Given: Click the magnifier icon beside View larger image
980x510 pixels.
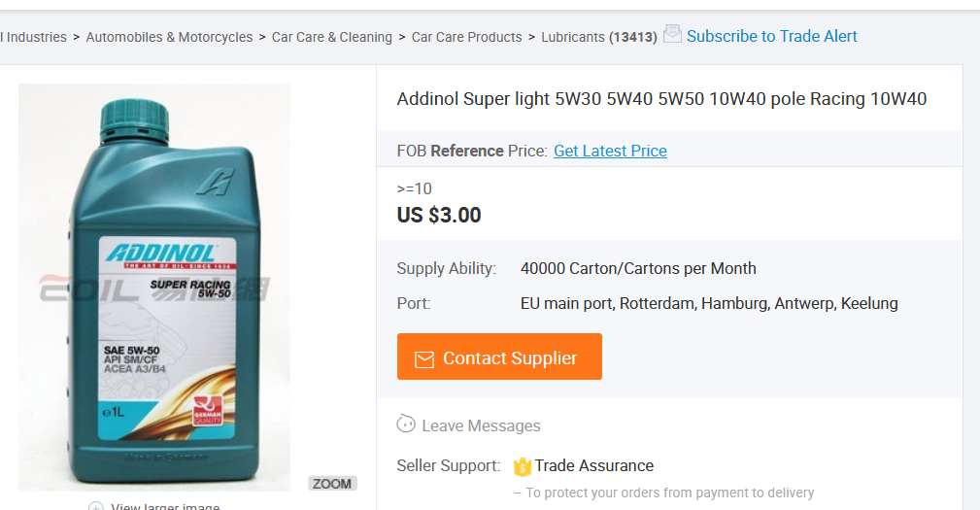Looking at the screenshot, I should (x=96, y=506).
